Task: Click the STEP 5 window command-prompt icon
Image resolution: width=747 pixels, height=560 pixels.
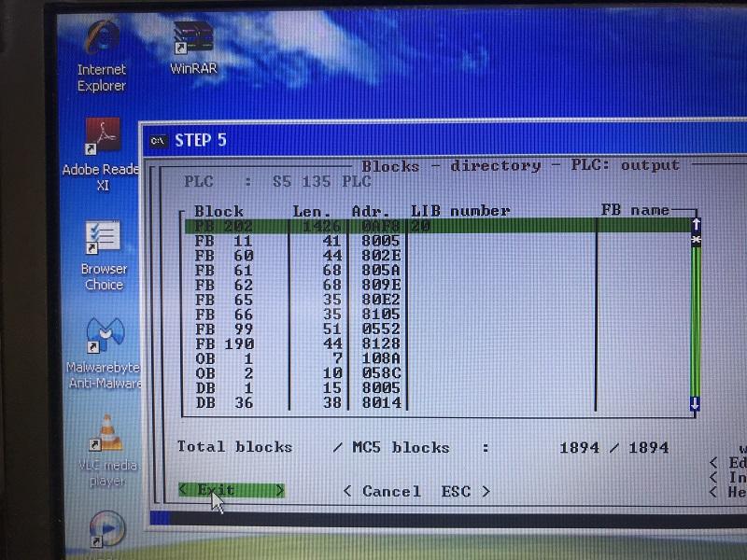Action: click(158, 142)
